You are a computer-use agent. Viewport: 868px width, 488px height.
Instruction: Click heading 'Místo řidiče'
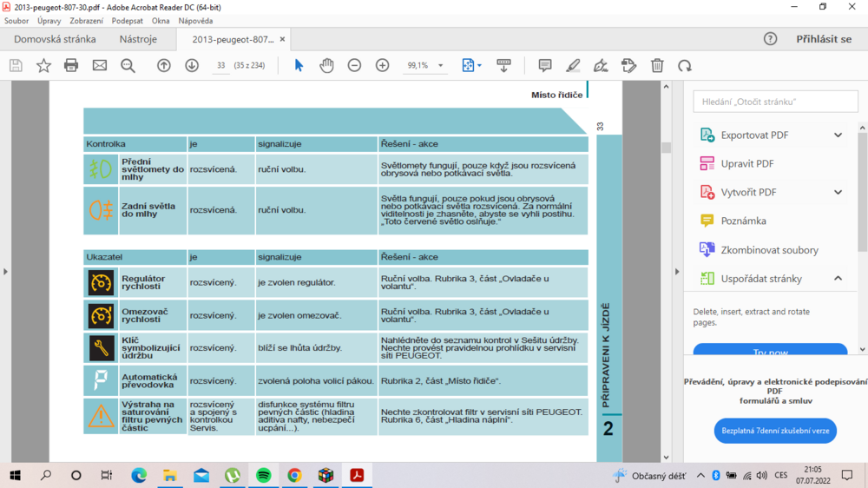pyautogui.click(x=557, y=95)
